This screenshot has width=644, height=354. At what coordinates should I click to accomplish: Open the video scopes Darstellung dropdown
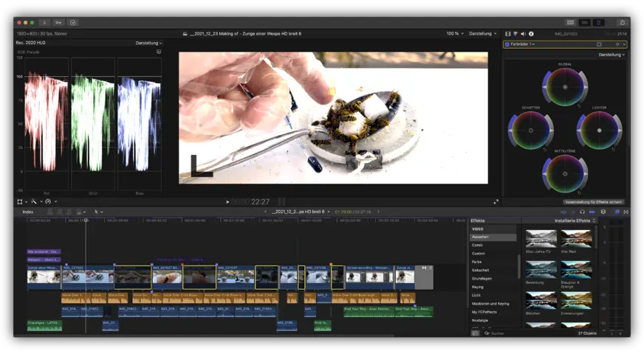pyautogui.click(x=148, y=43)
